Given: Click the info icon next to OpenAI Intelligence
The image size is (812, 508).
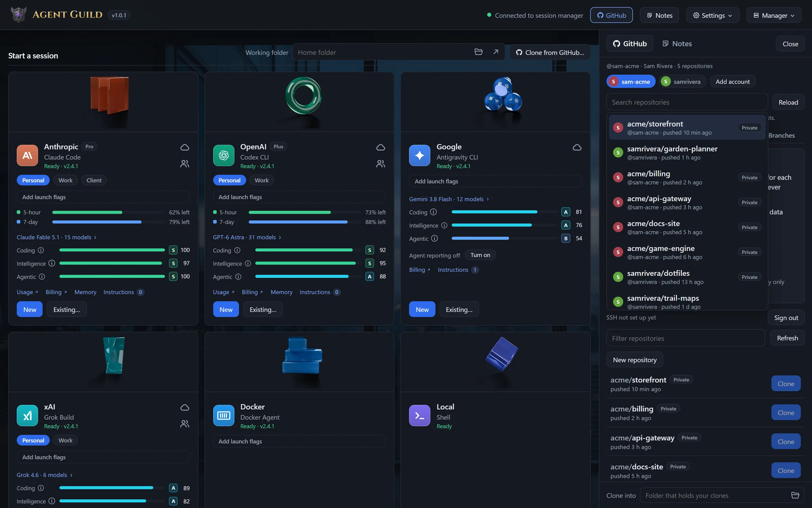Looking at the screenshot, I should click(248, 263).
